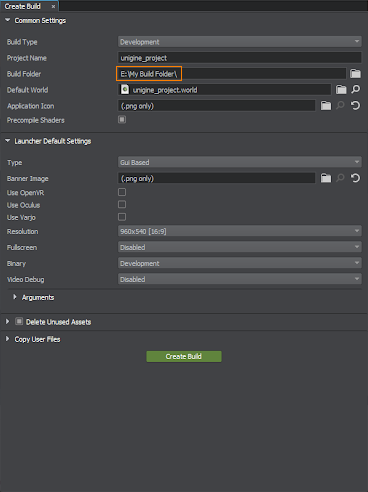This screenshot has width=368, height=492.
Task: Click the unigine_project.world file icon
Action: click(125, 89)
